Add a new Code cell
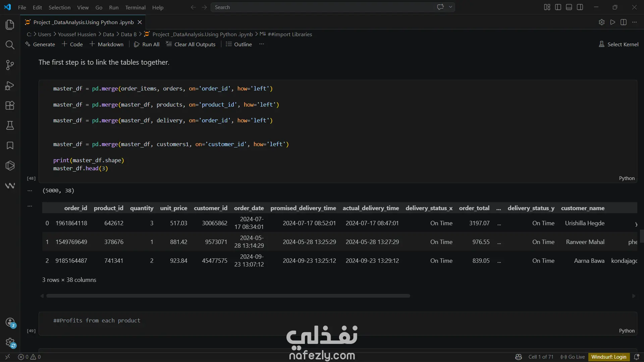644x362 pixels. 72,44
